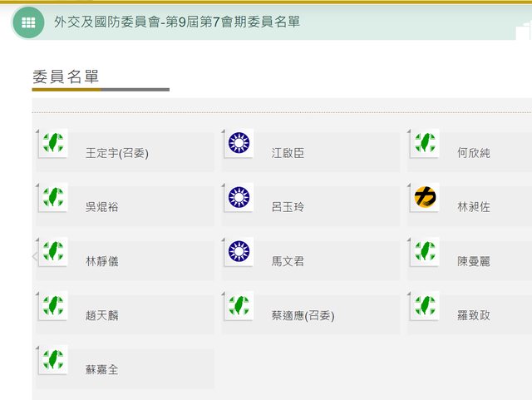Click the DPP party icon beside 吳焜裕
Screen dimensions: 532x400
[53, 197]
